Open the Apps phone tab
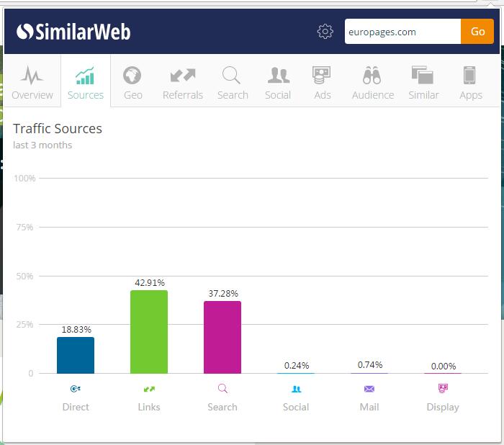The width and height of the screenshot is (504, 445). 471,82
